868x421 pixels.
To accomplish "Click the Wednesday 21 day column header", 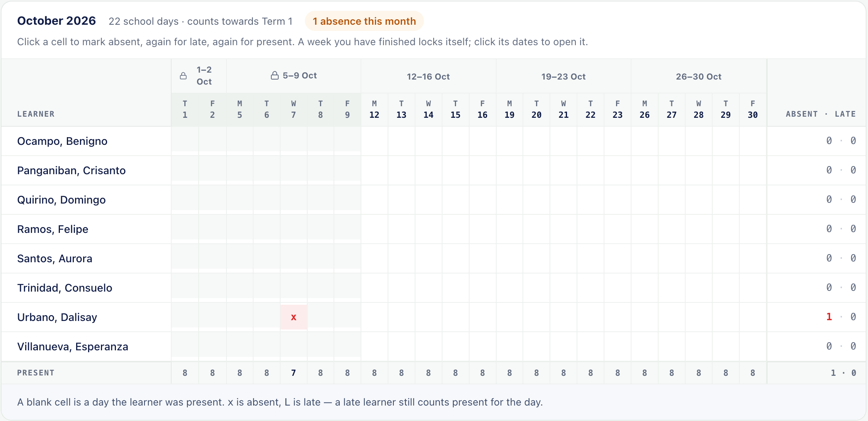I will (x=563, y=109).
